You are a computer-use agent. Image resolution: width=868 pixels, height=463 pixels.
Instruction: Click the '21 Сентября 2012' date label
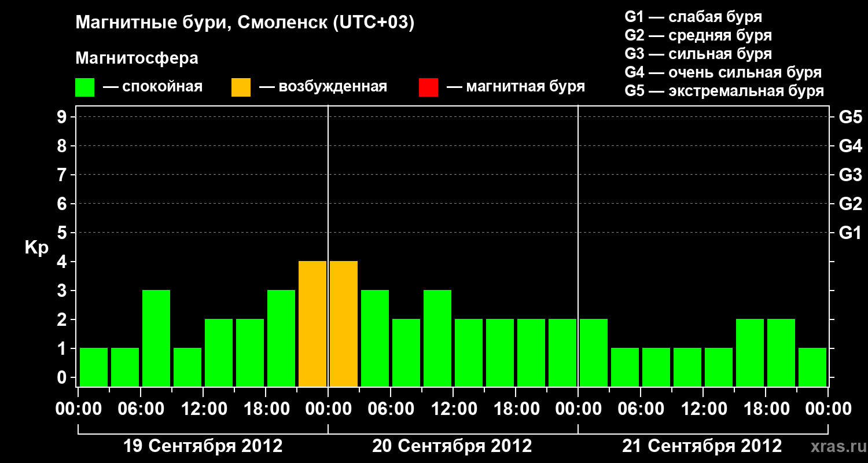(x=702, y=446)
